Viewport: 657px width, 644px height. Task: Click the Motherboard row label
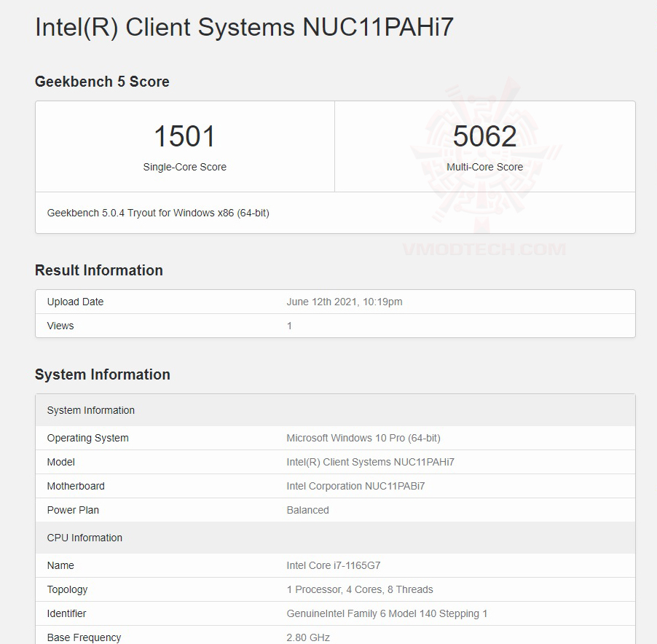pos(76,486)
